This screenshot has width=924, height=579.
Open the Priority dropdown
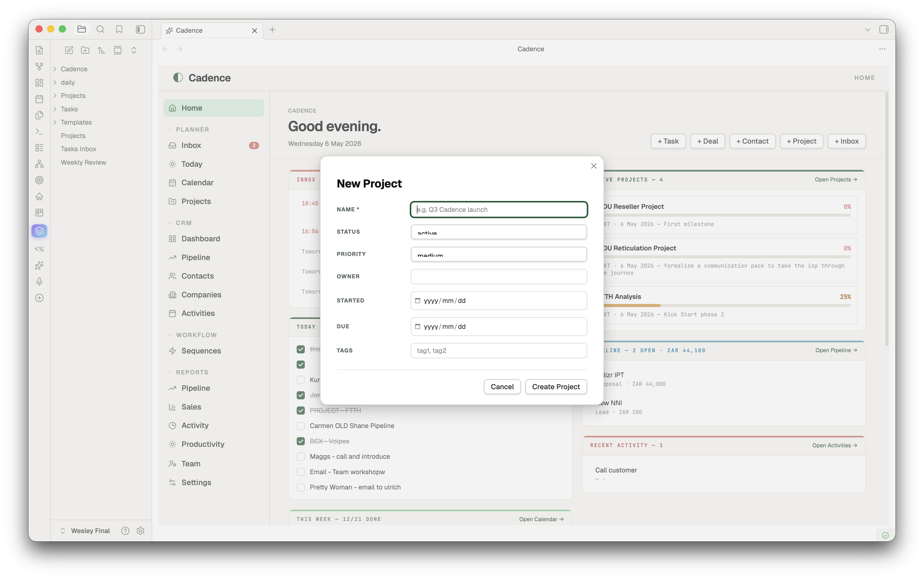[499, 254]
